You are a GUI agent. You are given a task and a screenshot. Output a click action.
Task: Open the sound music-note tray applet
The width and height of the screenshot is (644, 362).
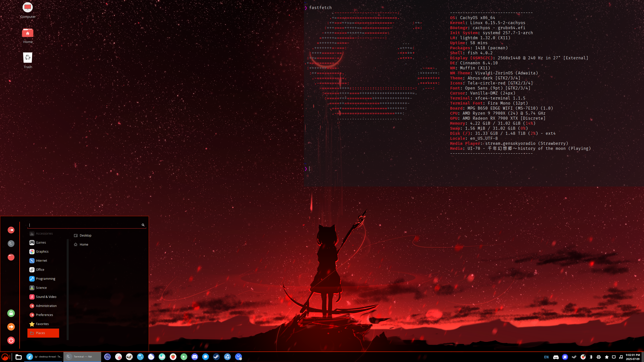tap(621, 357)
